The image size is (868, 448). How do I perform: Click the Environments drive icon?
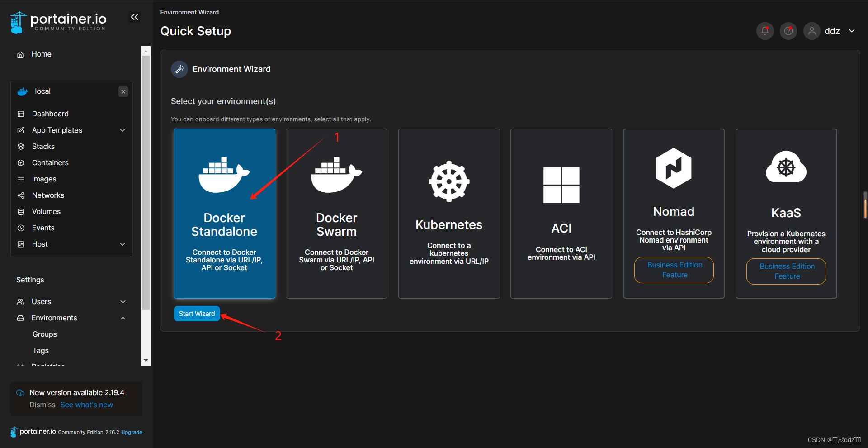point(20,318)
